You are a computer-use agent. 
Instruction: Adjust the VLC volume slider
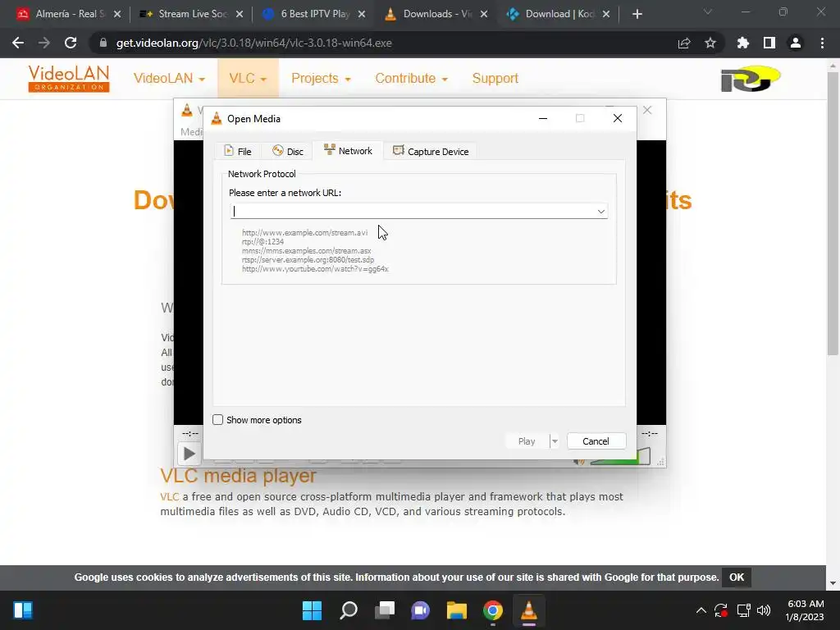point(620,458)
